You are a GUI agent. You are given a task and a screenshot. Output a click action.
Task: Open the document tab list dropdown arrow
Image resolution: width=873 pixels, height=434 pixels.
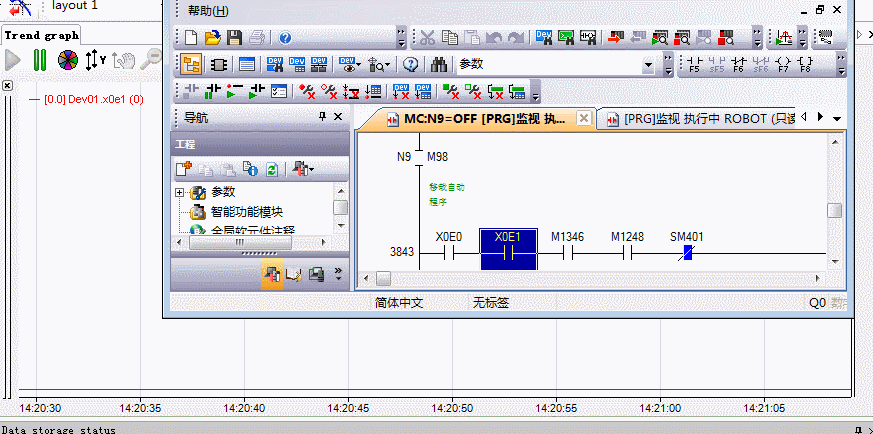(837, 118)
